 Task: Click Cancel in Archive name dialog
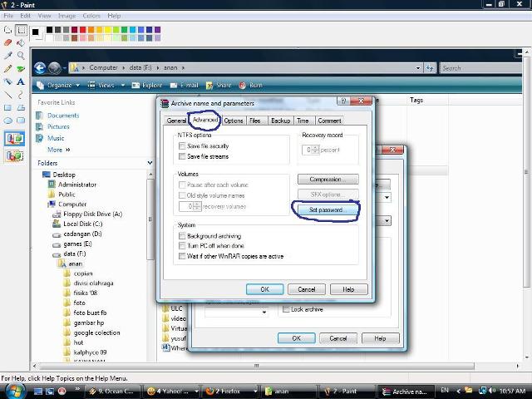(307, 289)
